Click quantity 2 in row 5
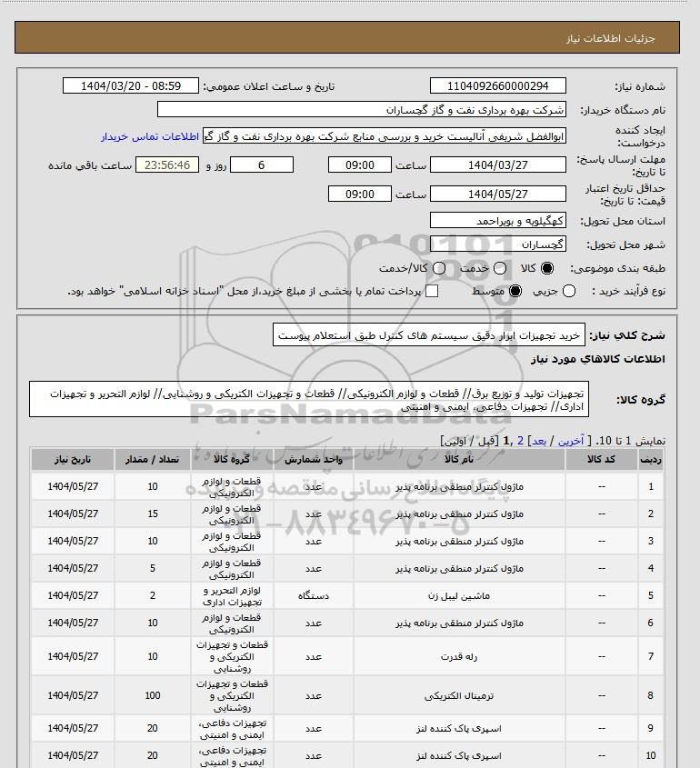The image size is (700, 768). tap(153, 595)
